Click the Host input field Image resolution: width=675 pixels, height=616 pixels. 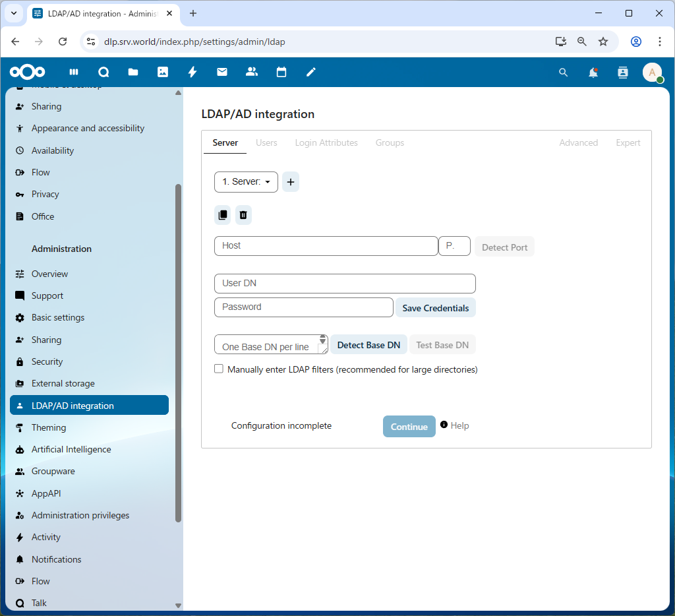coord(326,246)
